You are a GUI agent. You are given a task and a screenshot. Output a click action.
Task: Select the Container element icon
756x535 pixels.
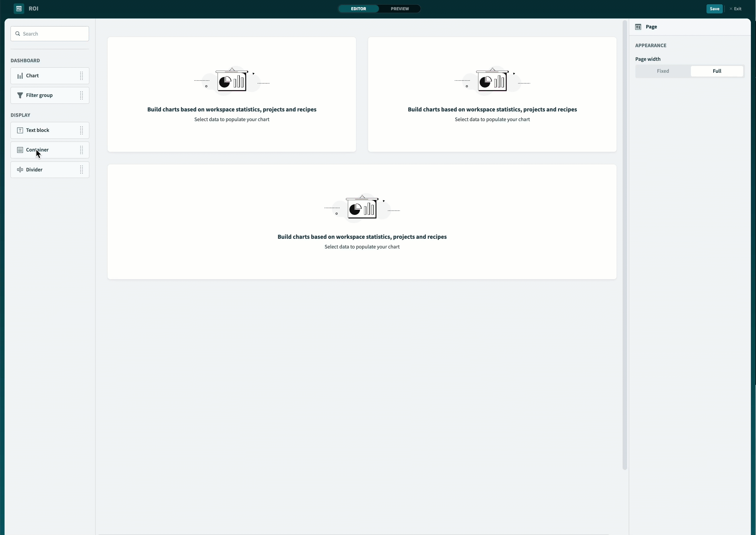pyautogui.click(x=20, y=150)
